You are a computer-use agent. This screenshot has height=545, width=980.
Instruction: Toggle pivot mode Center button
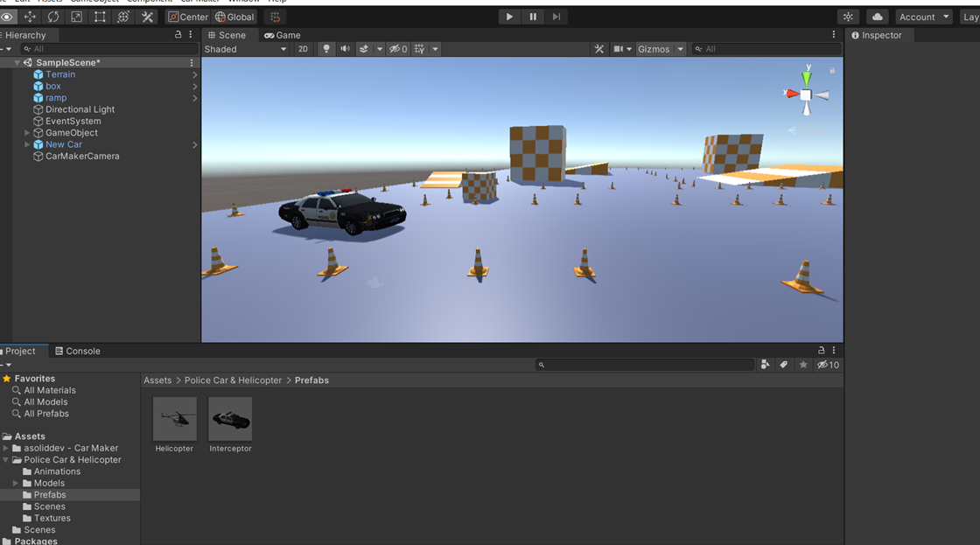(x=188, y=17)
